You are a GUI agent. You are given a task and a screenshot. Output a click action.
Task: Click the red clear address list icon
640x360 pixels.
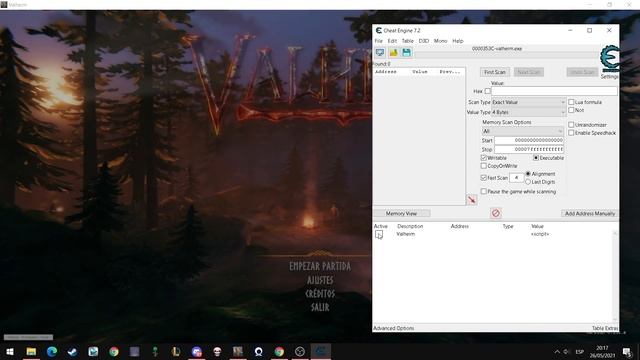(496, 213)
